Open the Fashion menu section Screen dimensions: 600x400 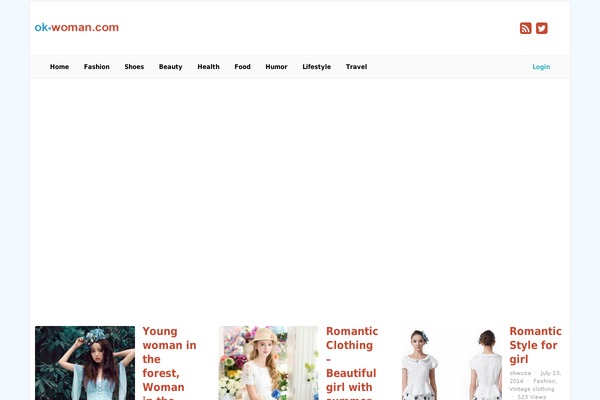pos(97,67)
